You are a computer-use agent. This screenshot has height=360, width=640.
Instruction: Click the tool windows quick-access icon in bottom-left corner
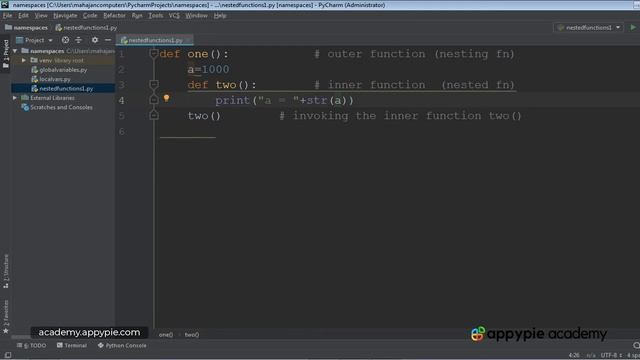pos(8,355)
